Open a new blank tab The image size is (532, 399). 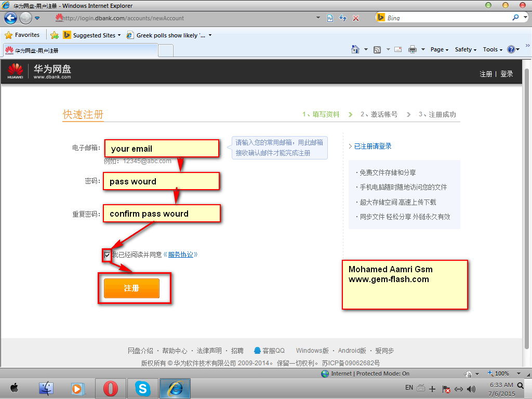click(166, 51)
